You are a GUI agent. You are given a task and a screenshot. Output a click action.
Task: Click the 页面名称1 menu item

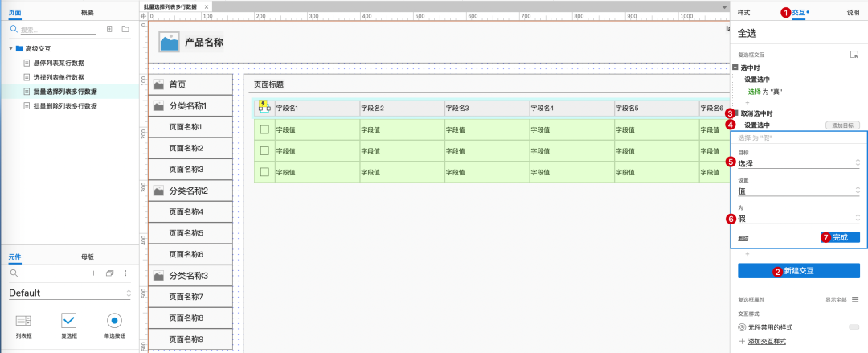191,127
